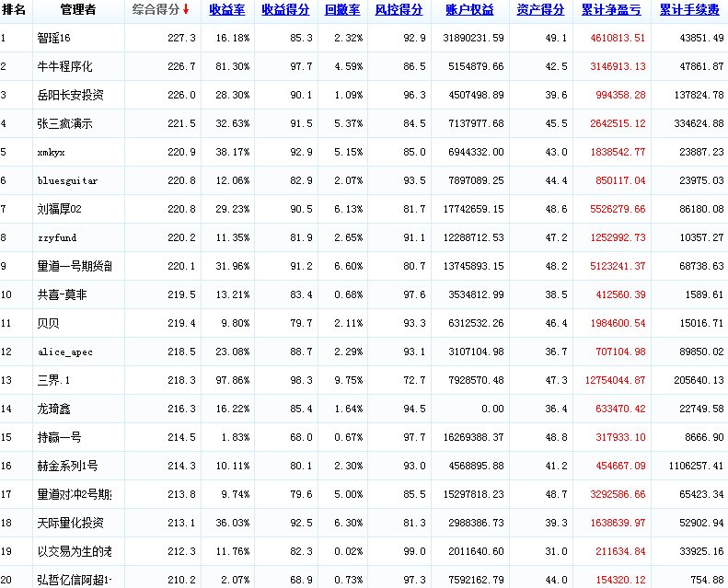Select the zzyfund manager row
Image resolution: width=728 pixels, height=588 pixels.
(x=57, y=238)
